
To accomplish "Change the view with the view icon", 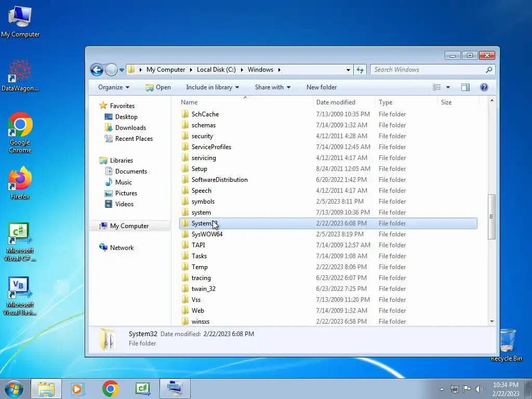I will [x=436, y=87].
